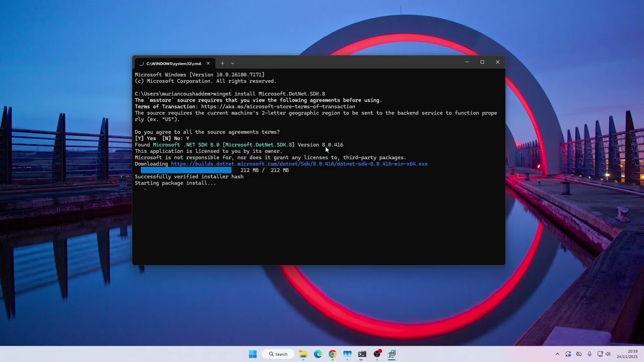Image resolution: width=644 pixels, height=362 pixels.
Task: Open File Explorer from the taskbar
Action: click(303, 354)
